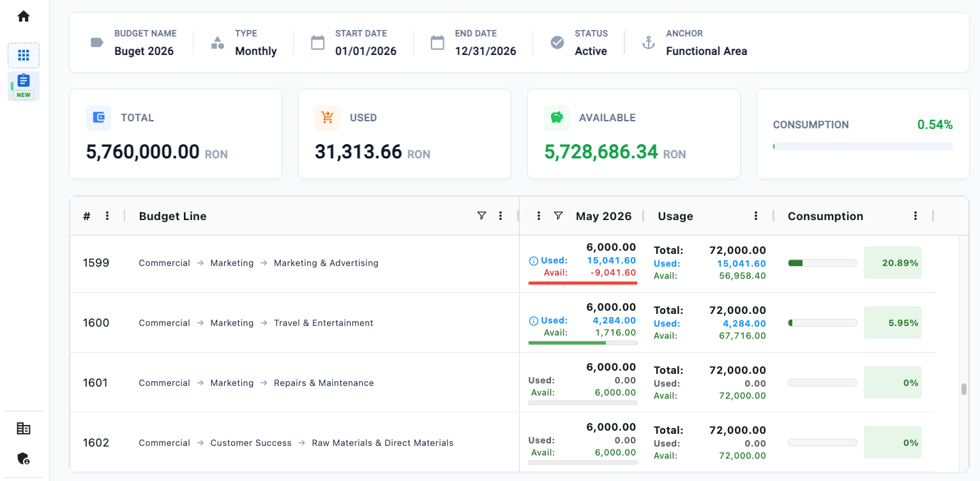Click the 0% badge on row 1602
The width and height of the screenshot is (980, 481).
[893, 443]
